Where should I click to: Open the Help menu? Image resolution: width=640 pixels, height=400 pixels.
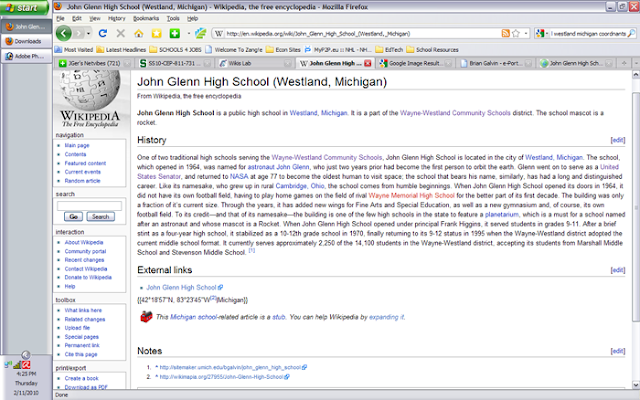[192, 18]
